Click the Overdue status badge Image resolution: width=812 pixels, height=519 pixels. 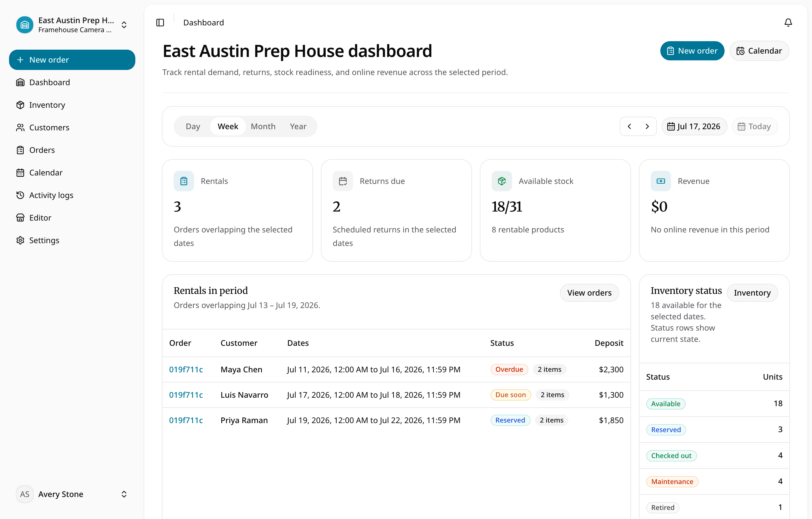[x=509, y=370]
